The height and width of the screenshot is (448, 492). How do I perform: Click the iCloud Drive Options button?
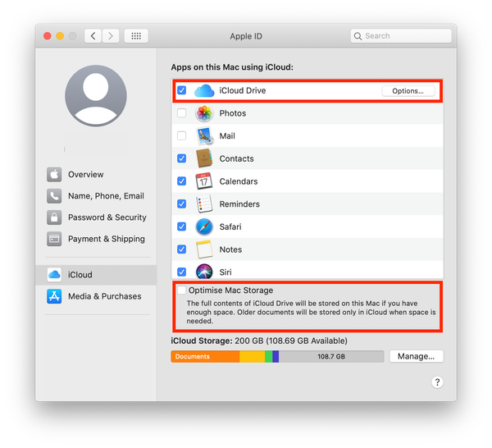(x=408, y=91)
